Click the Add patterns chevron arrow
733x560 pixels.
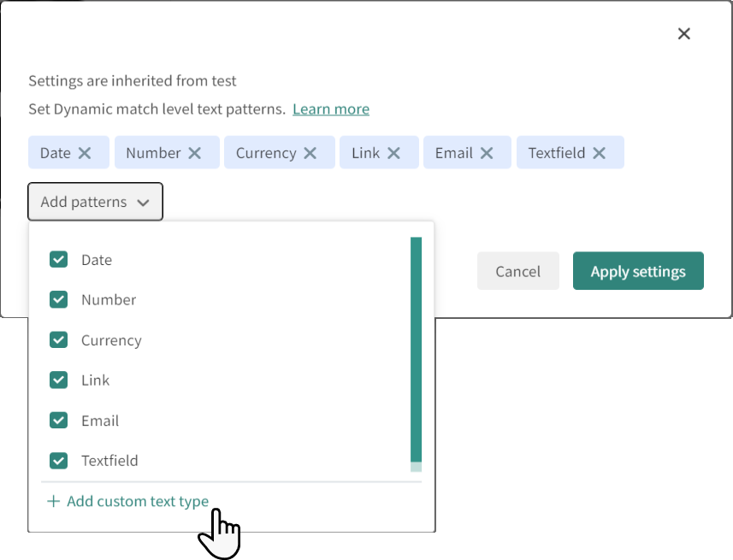144,203
